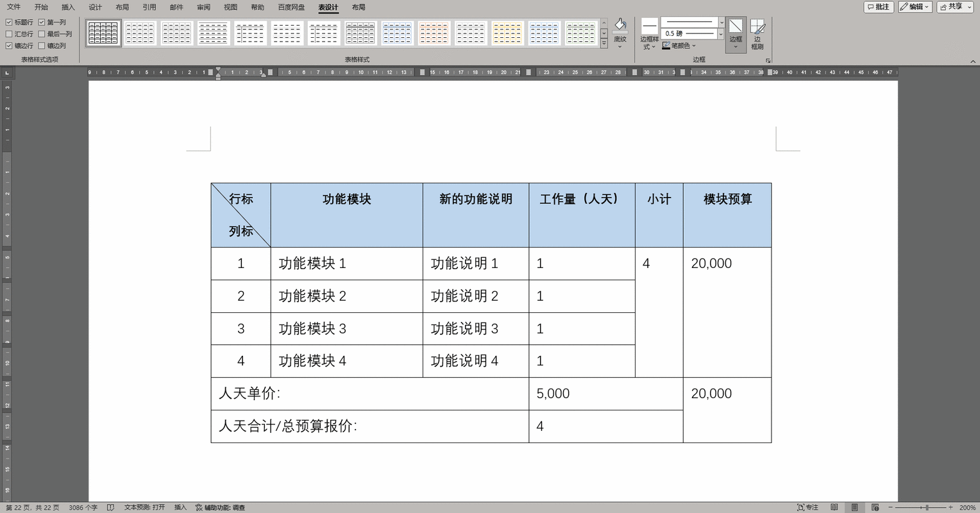Viewport: 980px width, 513px height.
Task: Apply the green-tinted table style
Action: pos(581,33)
